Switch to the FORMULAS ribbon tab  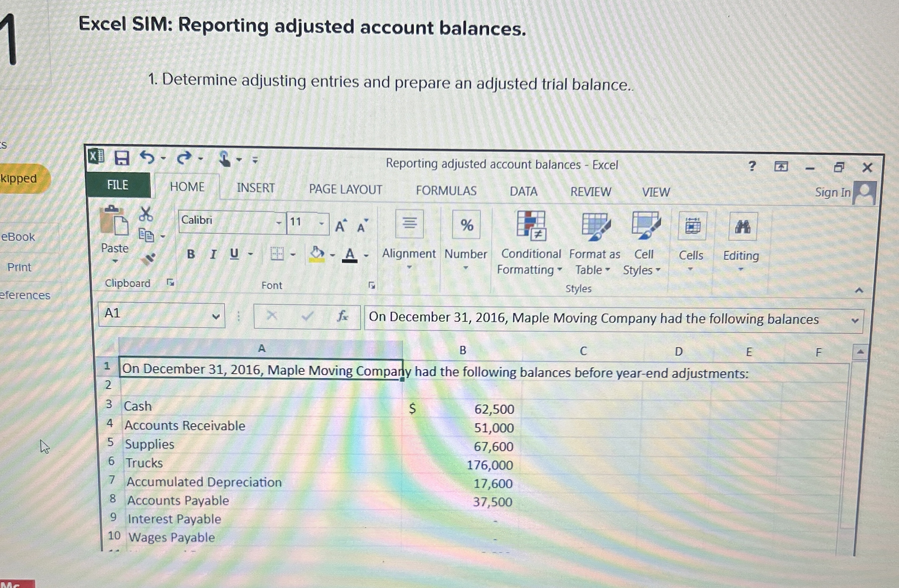[x=447, y=191]
